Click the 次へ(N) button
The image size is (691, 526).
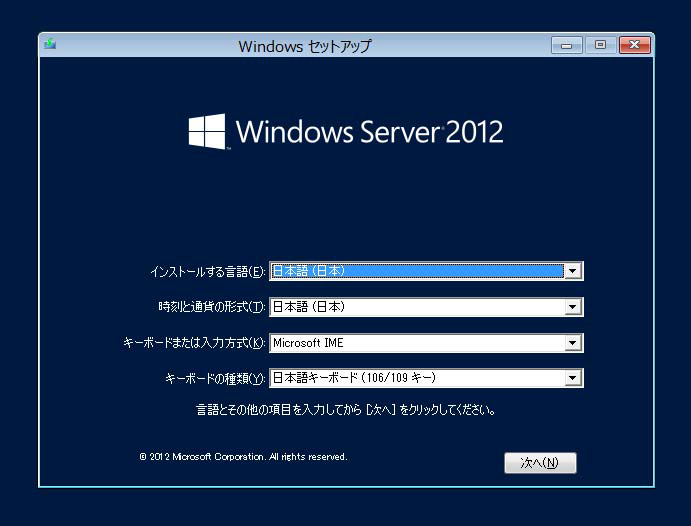[540, 463]
